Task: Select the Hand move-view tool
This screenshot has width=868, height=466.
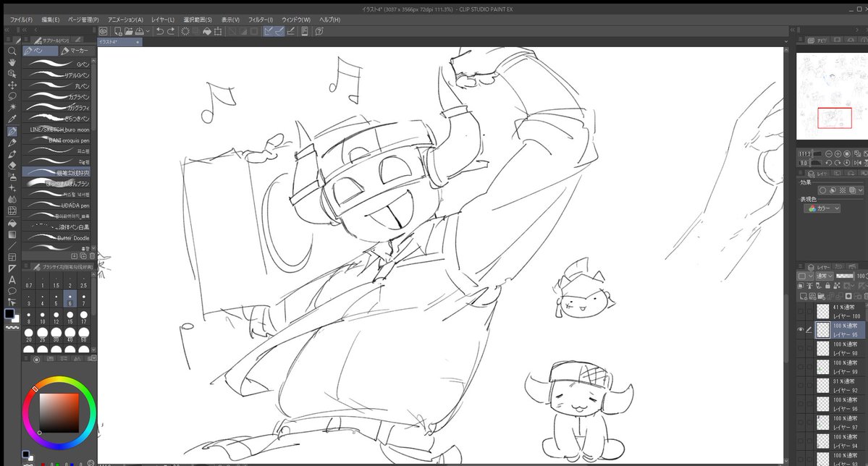Action: 12,62
